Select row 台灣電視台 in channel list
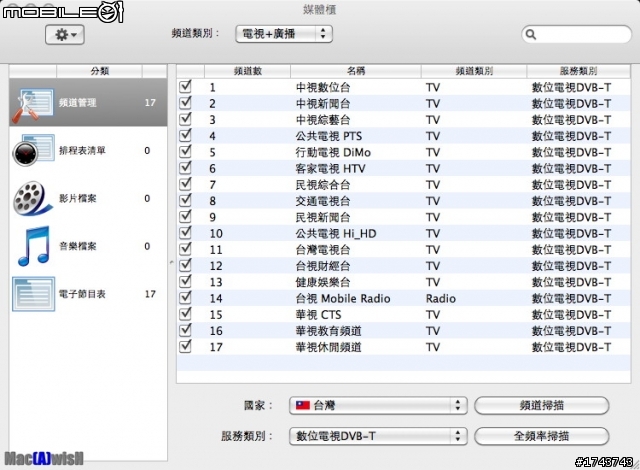Image resolution: width=640 pixels, height=470 pixels. (x=404, y=249)
